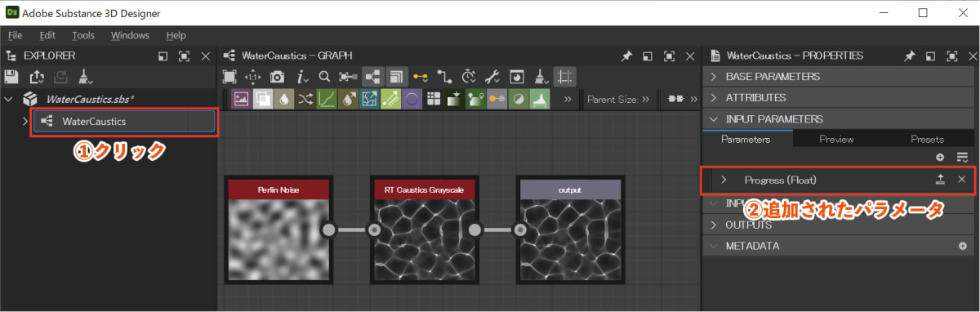Add a Bitmap node from the purple image icon
This screenshot has width=980, height=312.
tap(241, 100)
